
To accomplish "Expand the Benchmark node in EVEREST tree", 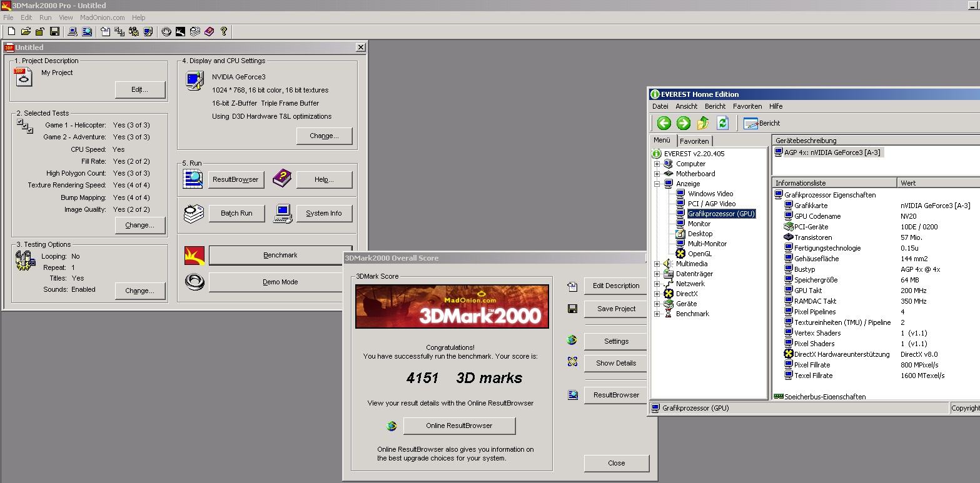I will coord(657,314).
